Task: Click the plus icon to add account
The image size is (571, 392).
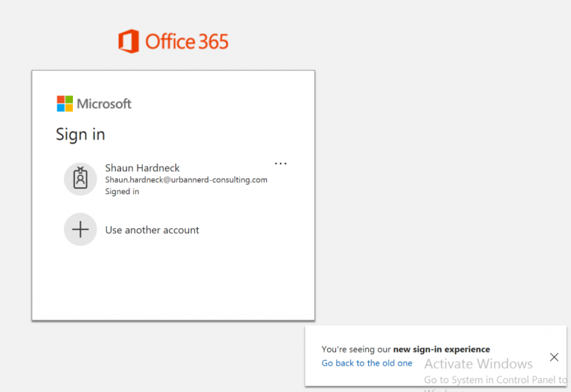Action: pos(80,230)
